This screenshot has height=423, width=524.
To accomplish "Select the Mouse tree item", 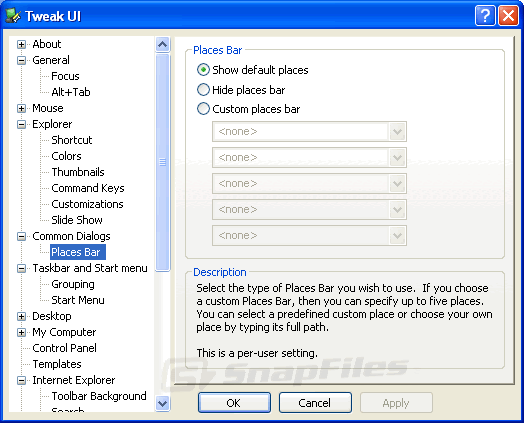I will (48, 108).
